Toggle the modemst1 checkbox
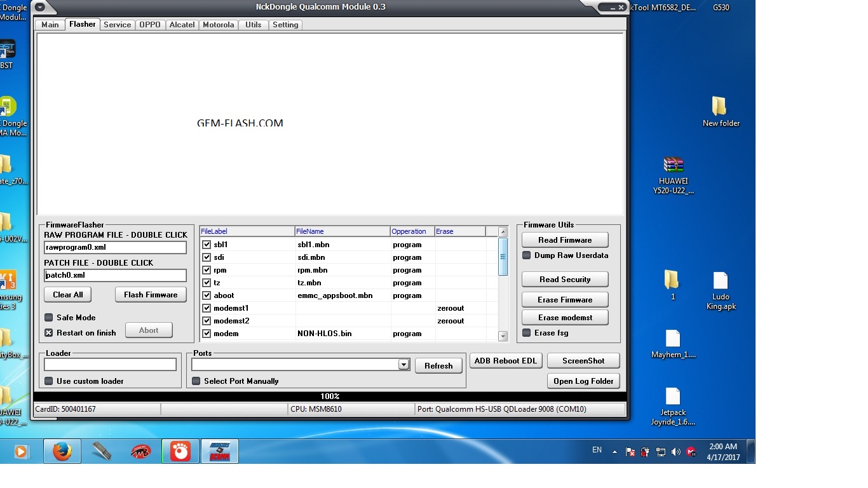The image size is (868, 488). pos(207,308)
